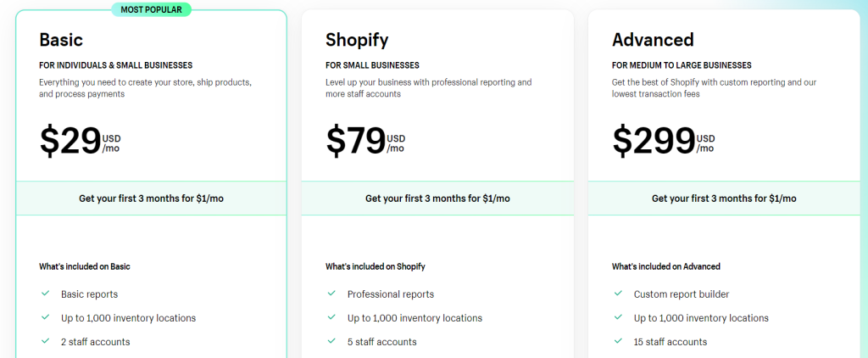Click the checkmark beside Professional reports
This screenshot has height=358, width=868.
pyautogui.click(x=331, y=294)
